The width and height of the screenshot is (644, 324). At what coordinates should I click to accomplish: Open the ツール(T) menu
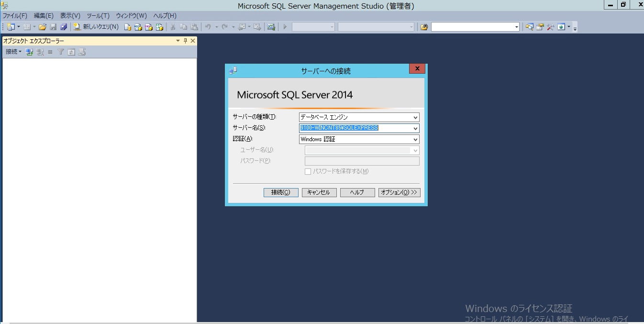(x=98, y=16)
